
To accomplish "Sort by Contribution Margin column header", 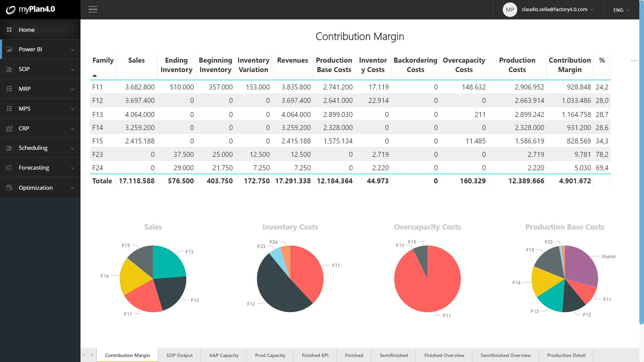I will (x=570, y=65).
